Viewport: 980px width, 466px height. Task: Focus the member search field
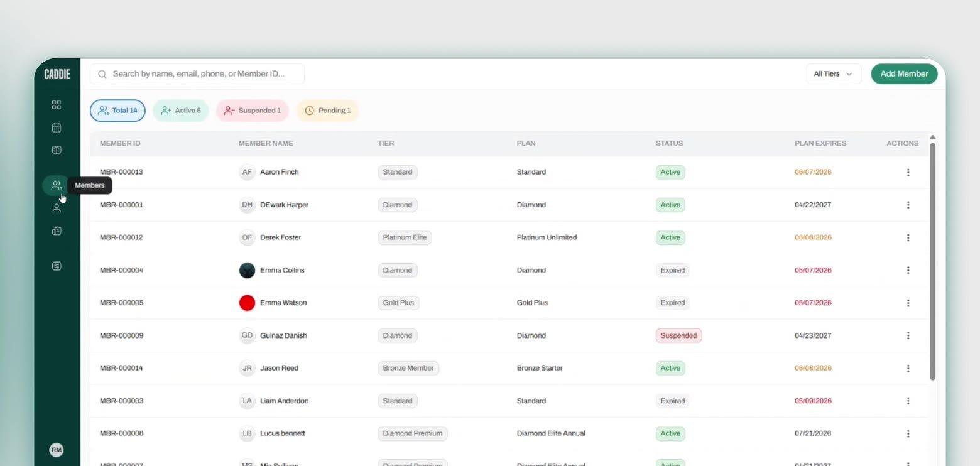(197, 74)
